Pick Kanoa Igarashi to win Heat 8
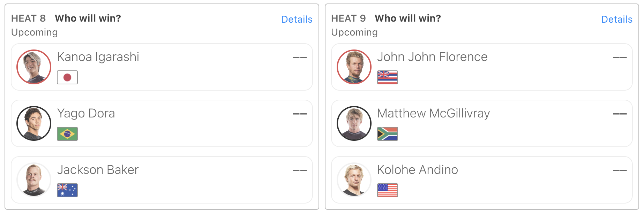644x214 pixels. pyautogui.click(x=162, y=67)
